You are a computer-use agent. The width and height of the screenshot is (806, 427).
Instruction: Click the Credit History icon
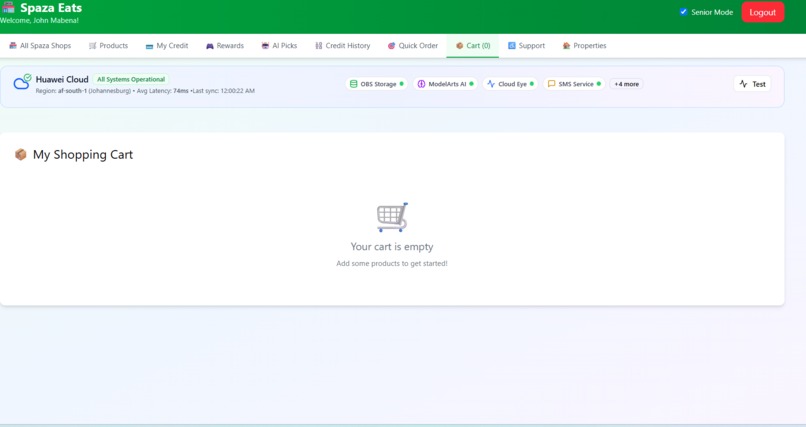tap(319, 46)
